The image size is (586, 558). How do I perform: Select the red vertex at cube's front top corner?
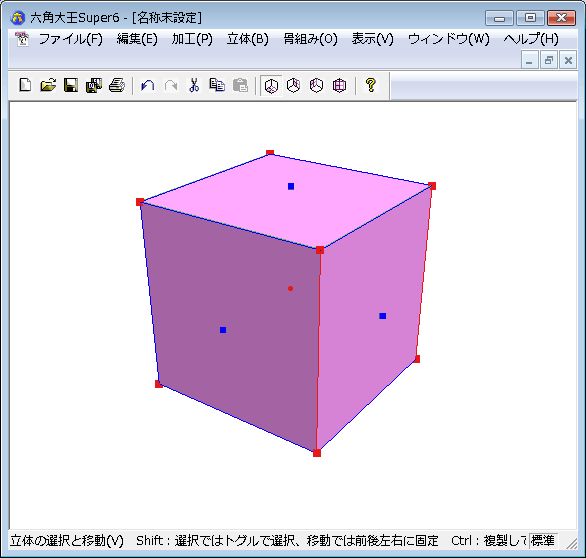pyautogui.click(x=320, y=250)
